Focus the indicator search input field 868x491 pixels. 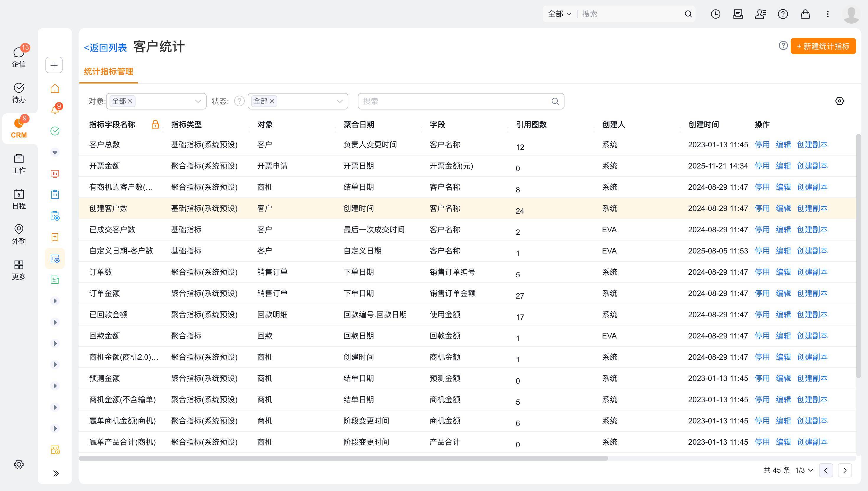click(x=461, y=101)
